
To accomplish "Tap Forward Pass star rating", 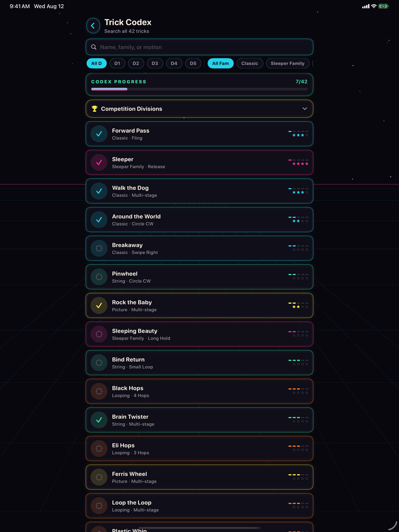I will pos(300,135).
